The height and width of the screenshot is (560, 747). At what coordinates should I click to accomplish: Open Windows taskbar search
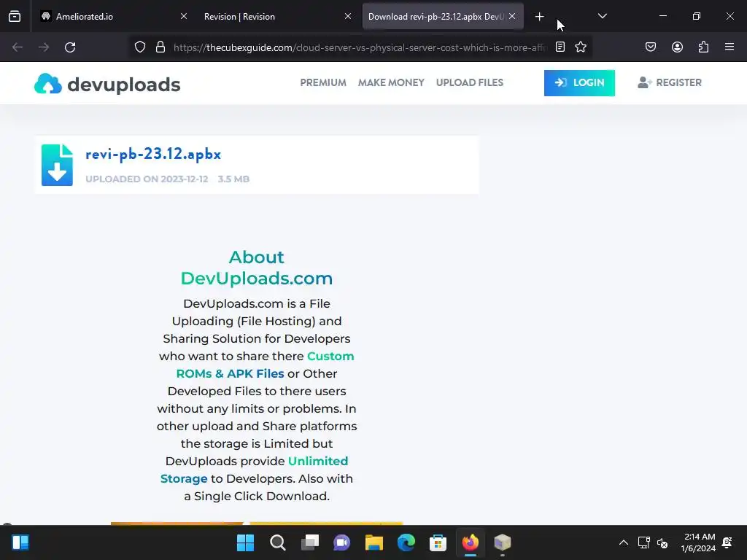278,542
